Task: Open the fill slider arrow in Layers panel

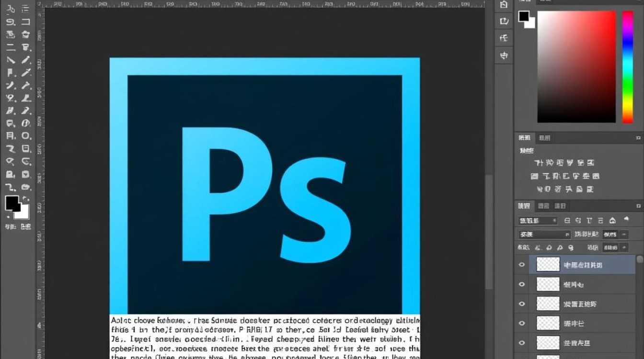Action: click(624, 247)
